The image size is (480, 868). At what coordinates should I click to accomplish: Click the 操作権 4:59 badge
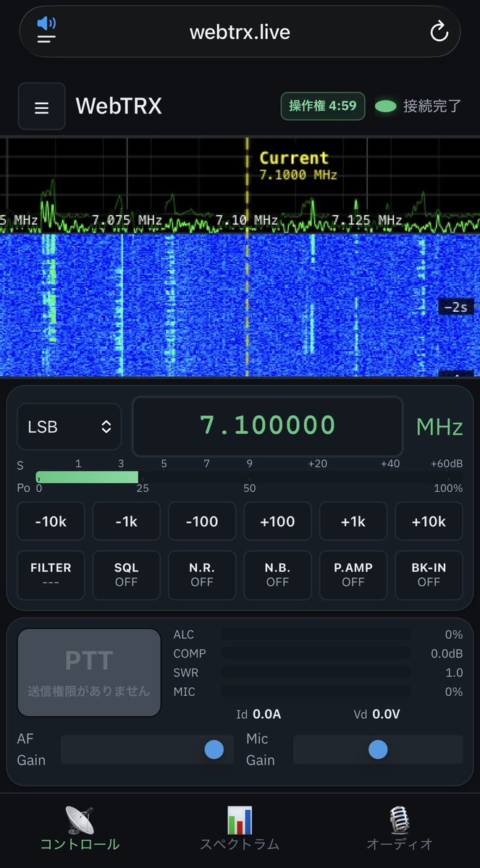(x=323, y=106)
